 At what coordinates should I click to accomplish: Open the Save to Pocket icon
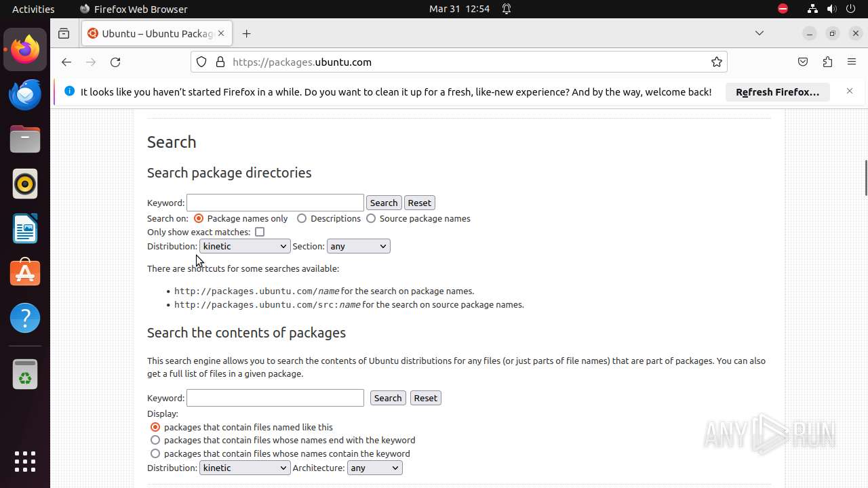pos(803,62)
